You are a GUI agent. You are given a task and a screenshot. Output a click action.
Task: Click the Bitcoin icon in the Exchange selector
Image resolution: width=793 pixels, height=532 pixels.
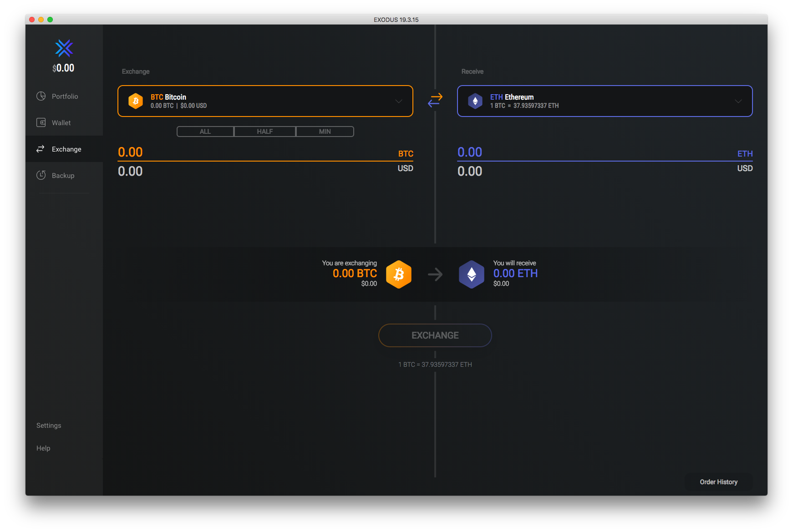tap(136, 101)
